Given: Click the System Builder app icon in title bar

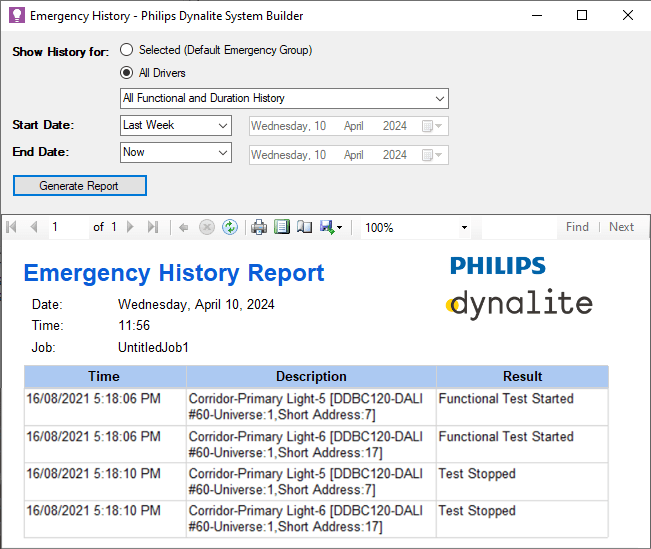Looking at the screenshot, I should pos(17,15).
